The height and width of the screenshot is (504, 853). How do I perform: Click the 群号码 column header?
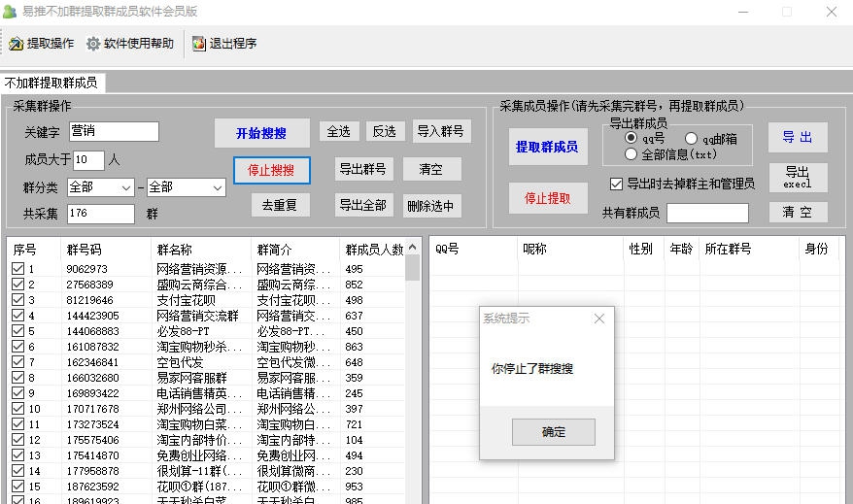[x=84, y=250]
